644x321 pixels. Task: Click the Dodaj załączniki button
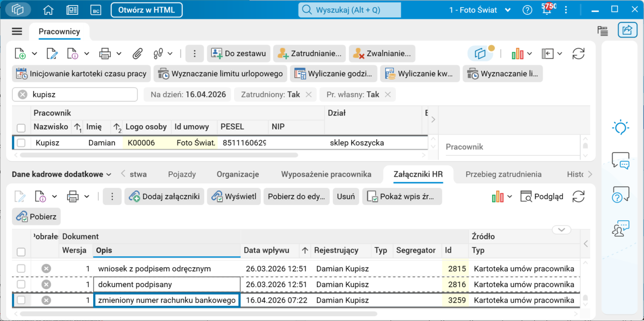point(165,196)
